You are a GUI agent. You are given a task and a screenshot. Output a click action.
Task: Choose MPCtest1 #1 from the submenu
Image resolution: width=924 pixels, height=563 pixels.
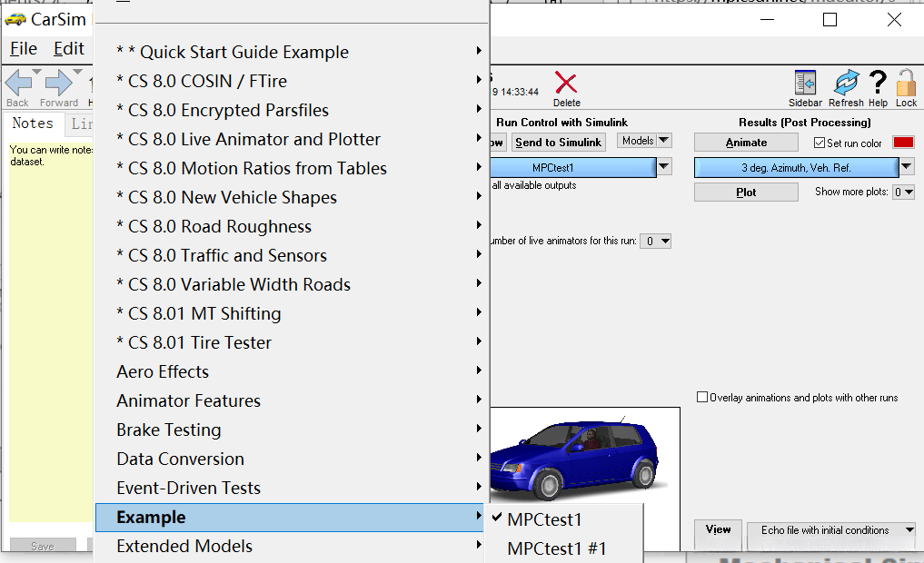(556, 548)
